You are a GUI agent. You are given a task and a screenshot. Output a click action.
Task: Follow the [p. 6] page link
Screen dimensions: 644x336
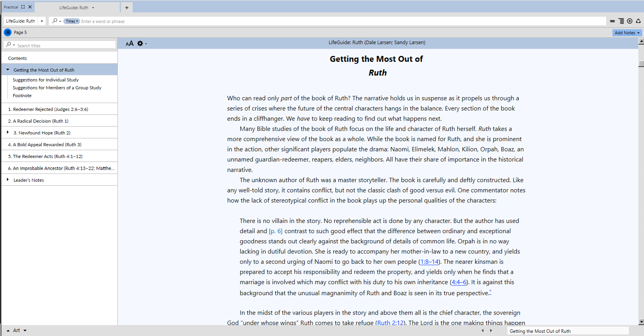[x=276, y=231]
